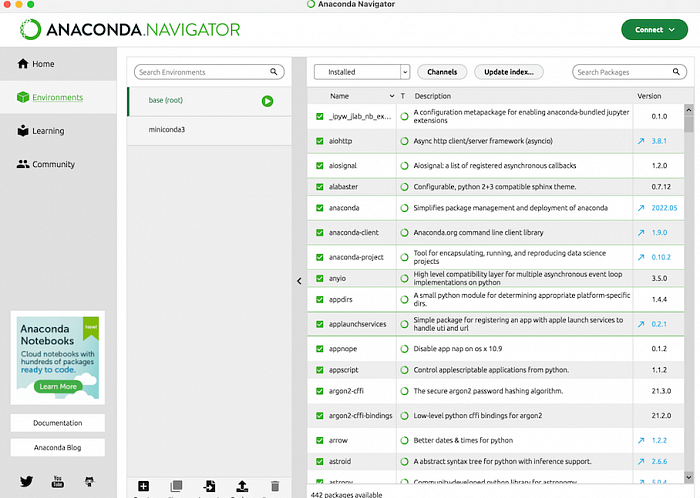The image size is (700, 498).
Task: Collapse the environments panel with left chevron
Action: click(x=299, y=281)
